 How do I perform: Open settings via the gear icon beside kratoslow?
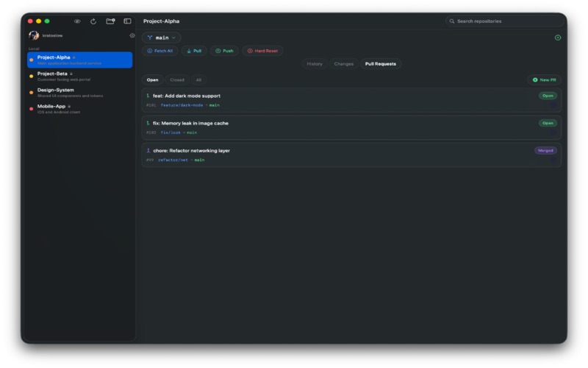pos(132,35)
